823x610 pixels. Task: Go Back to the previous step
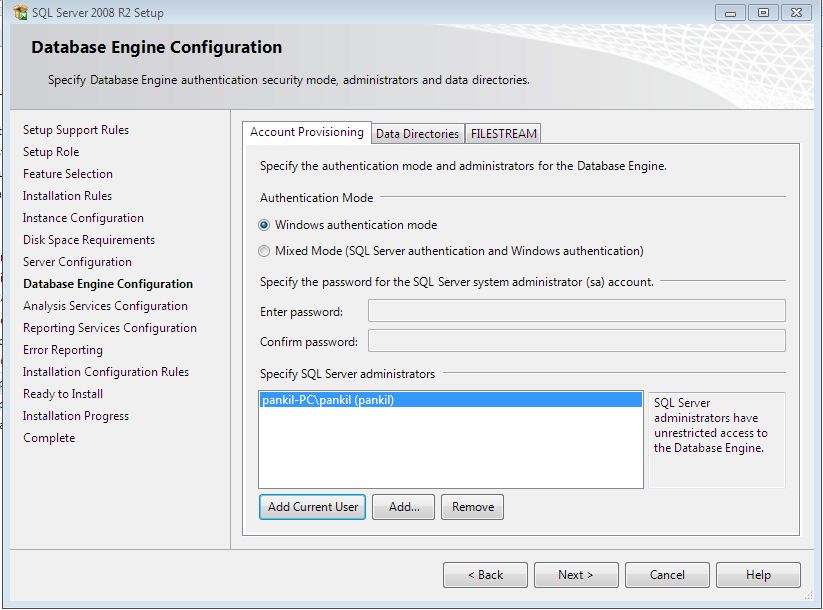coord(485,574)
